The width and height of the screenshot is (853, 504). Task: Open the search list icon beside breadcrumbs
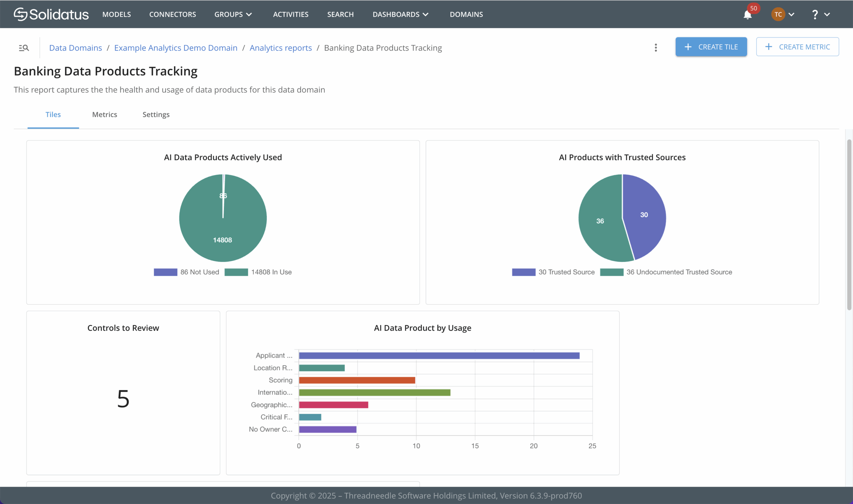tap(24, 48)
